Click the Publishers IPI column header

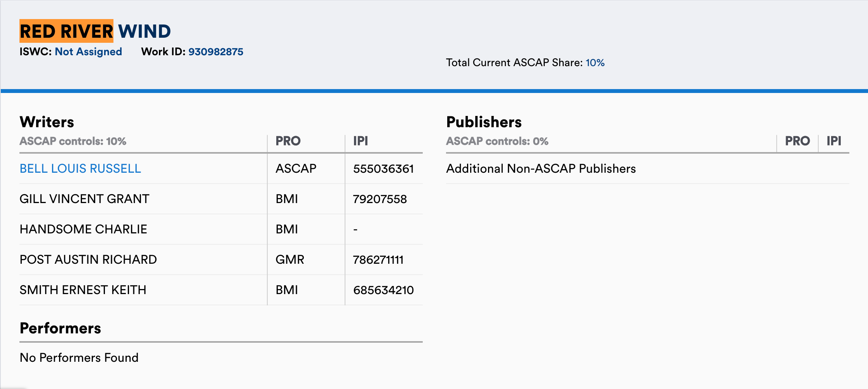coord(833,141)
